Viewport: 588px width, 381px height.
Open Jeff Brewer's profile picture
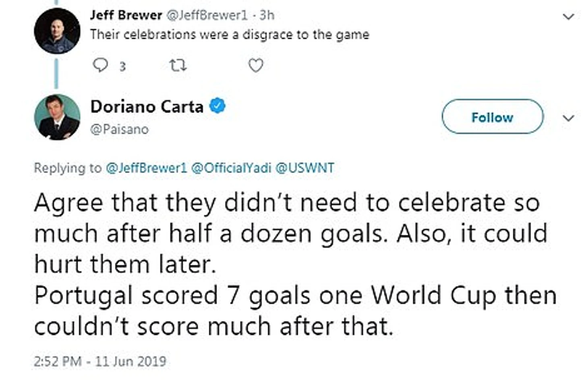click(57, 31)
